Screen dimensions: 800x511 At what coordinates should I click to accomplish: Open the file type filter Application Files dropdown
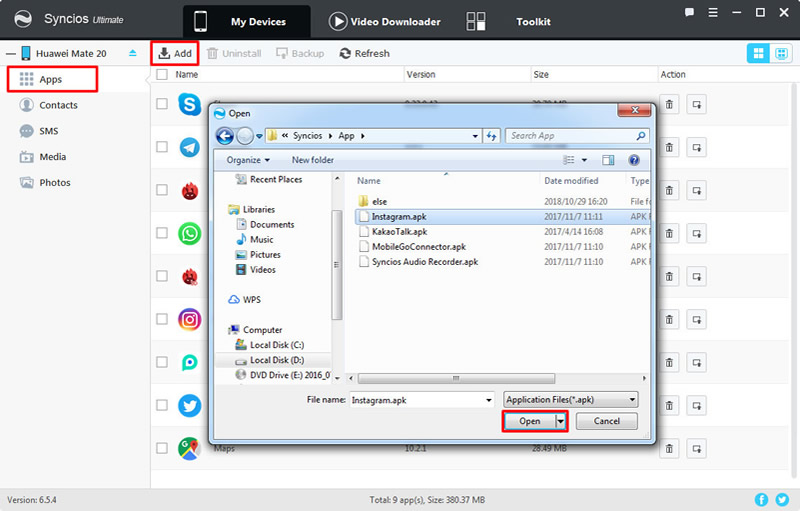tap(571, 399)
